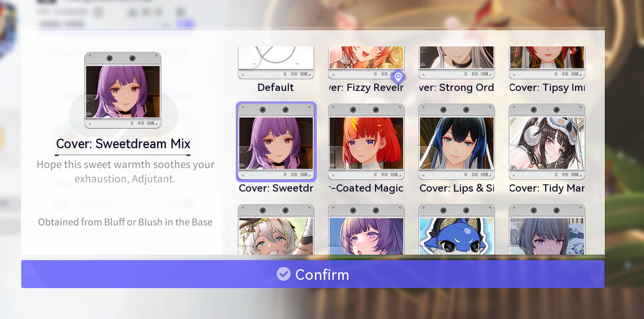Pick the Tidy Mar cover
Image resolution: width=644 pixels, height=319 pixels.
point(547,142)
